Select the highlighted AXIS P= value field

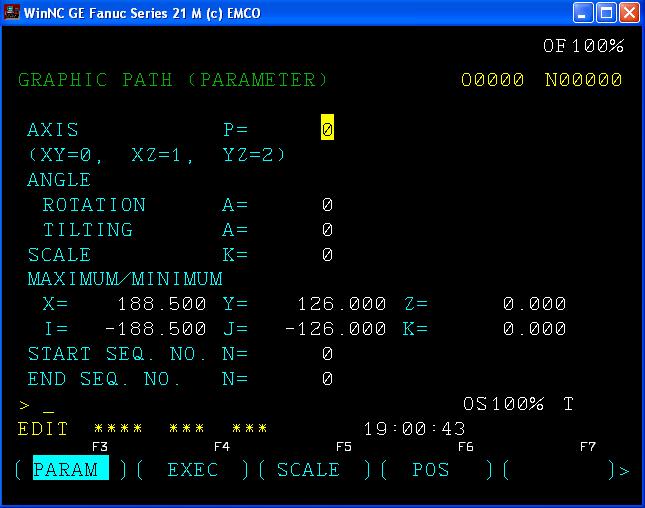[327, 128]
